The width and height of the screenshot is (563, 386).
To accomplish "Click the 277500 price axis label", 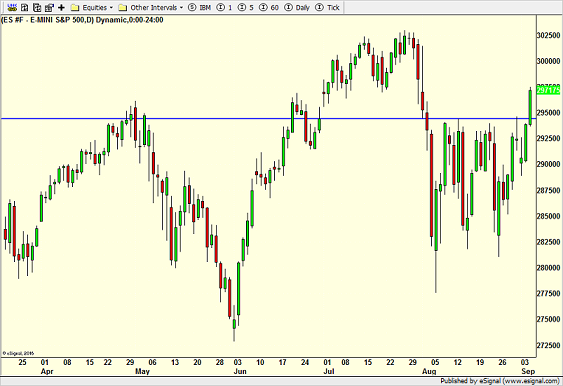I will point(548,293).
